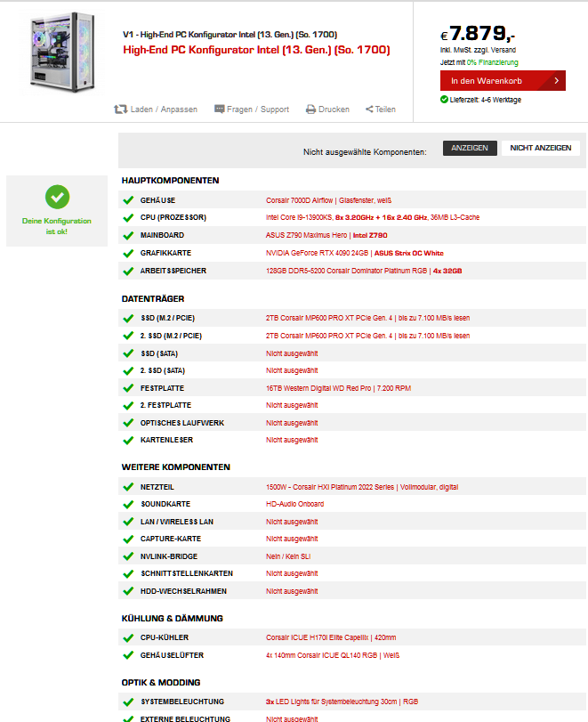Open Corsair 7000D Airflow case selection

click(328, 200)
